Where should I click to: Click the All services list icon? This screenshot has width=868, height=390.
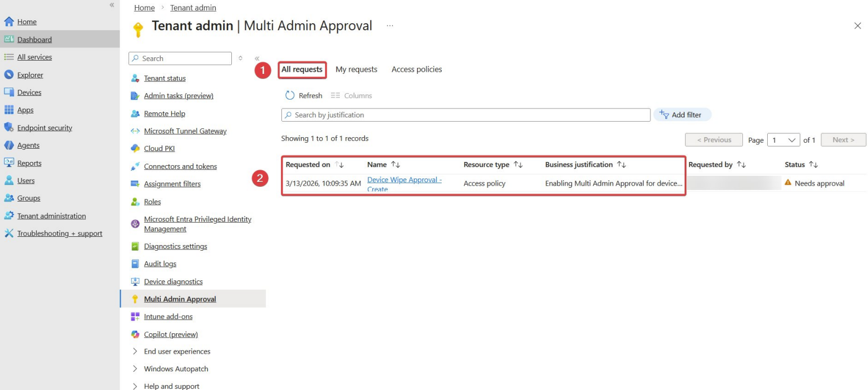[x=9, y=57]
